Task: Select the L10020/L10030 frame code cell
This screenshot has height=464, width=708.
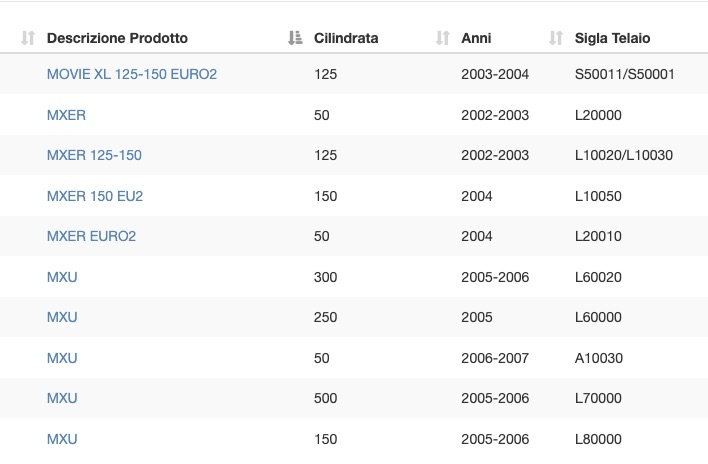Action: [x=624, y=155]
